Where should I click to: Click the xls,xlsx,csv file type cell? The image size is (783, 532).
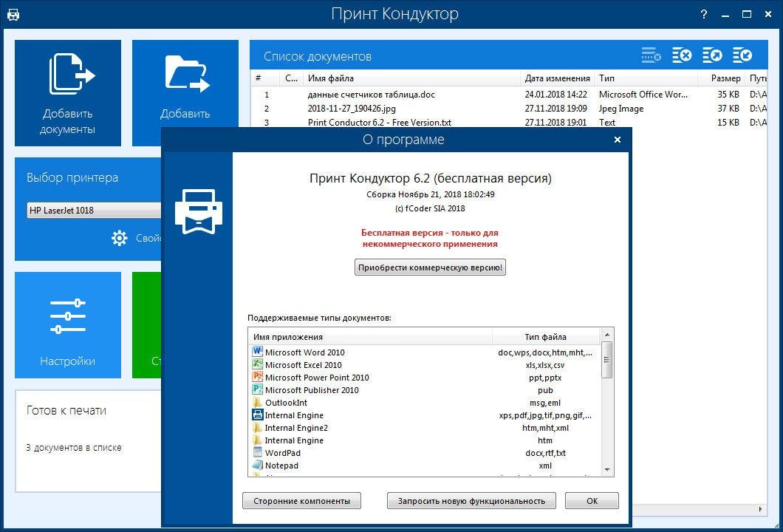pyautogui.click(x=545, y=365)
